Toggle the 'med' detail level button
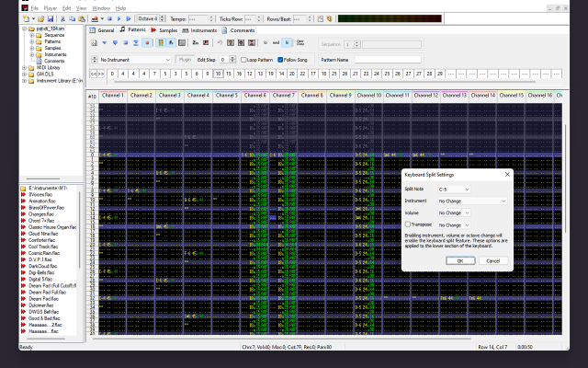Viewport: 588px width, 368px height. [x=276, y=43]
